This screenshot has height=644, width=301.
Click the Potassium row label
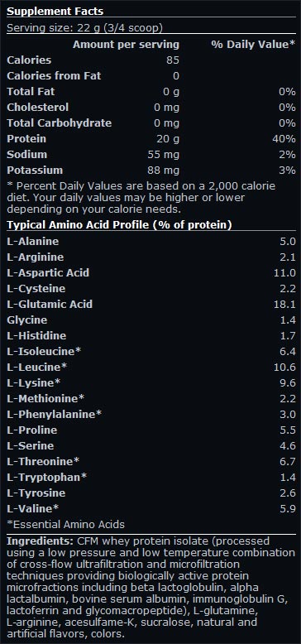click(35, 170)
